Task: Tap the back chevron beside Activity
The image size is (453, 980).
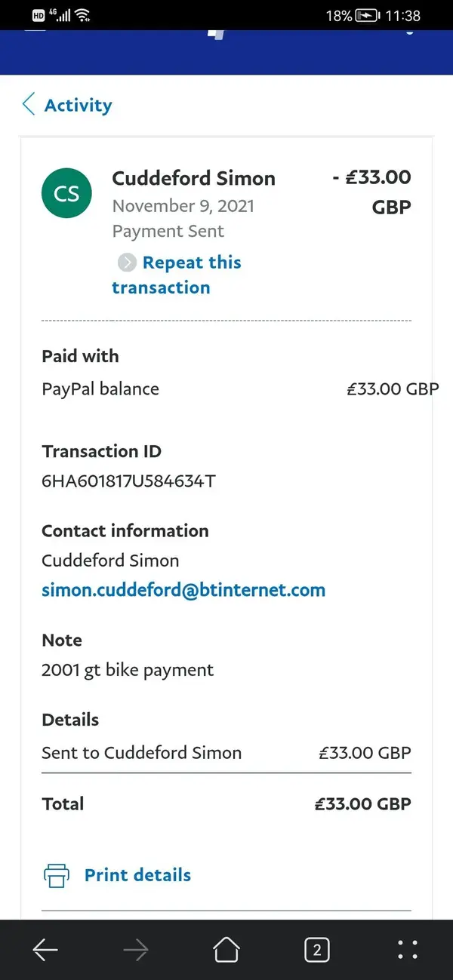Action: click(x=29, y=105)
